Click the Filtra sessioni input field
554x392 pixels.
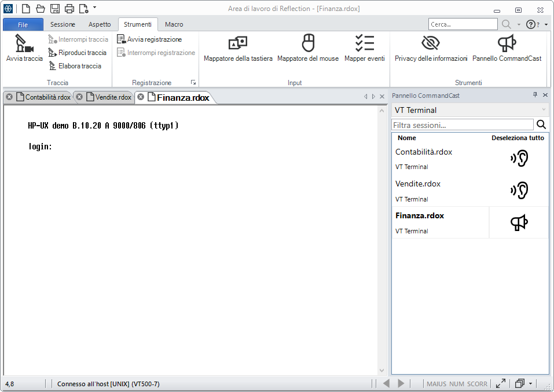pyautogui.click(x=462, y=124)
